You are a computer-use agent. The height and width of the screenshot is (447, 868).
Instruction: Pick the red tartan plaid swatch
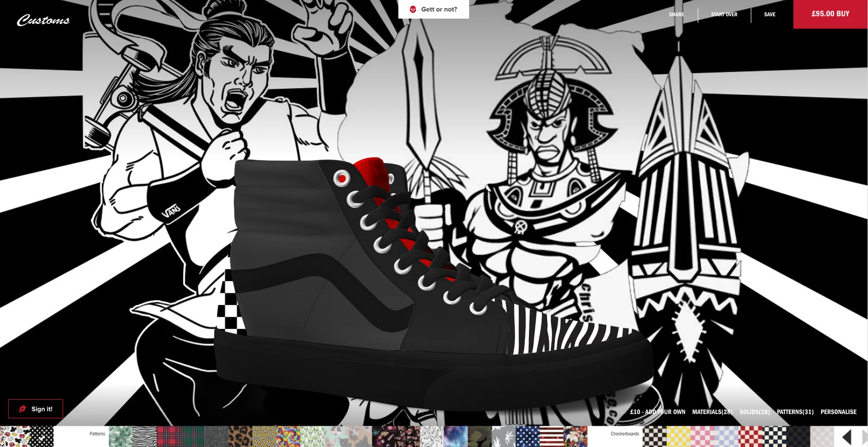169,437
